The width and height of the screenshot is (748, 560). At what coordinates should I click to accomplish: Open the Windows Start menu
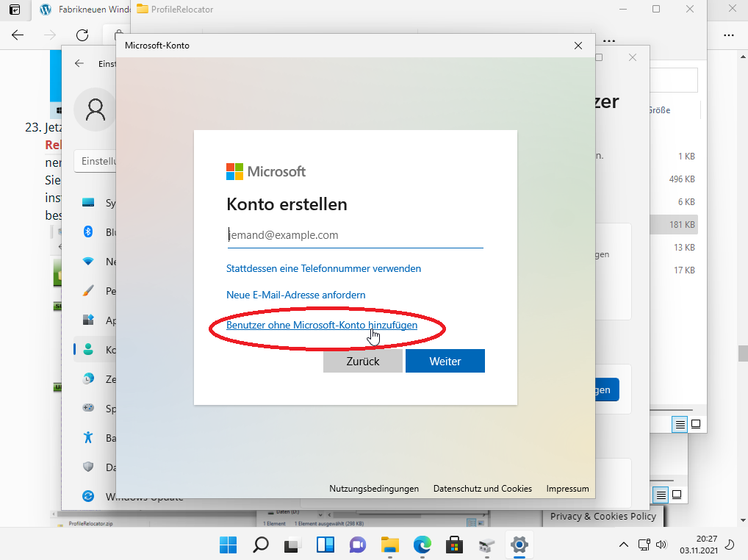pyautogui.click(x=228, y=545)
